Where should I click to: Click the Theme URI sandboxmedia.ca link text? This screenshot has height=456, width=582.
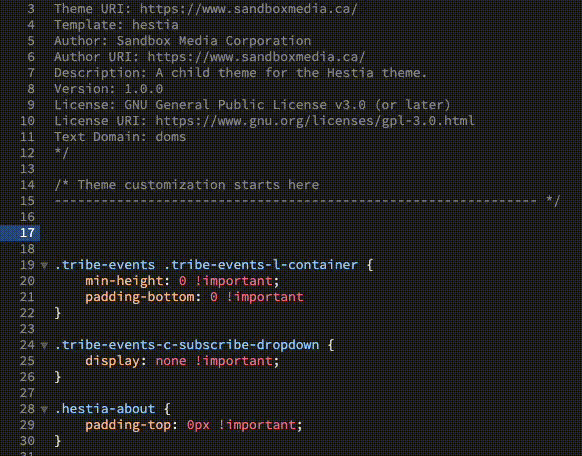coord(248,9)
